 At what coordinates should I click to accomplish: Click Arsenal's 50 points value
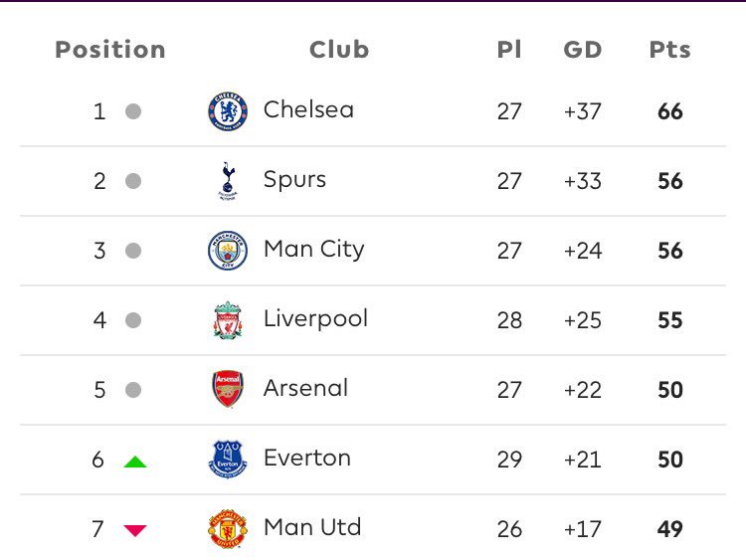coord(670,390)
